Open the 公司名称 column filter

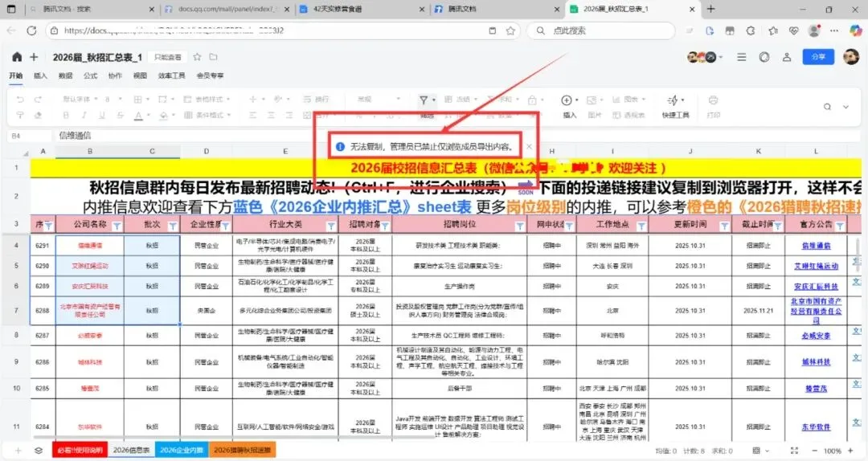pyautogui.click(x=117, y=226)
